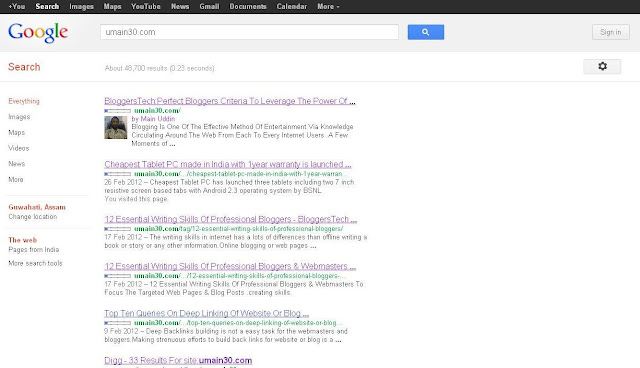640x368 pixels.
Task: Click the top-ten-queries-on-deep-linking green URL
Action: click(238, 323)
